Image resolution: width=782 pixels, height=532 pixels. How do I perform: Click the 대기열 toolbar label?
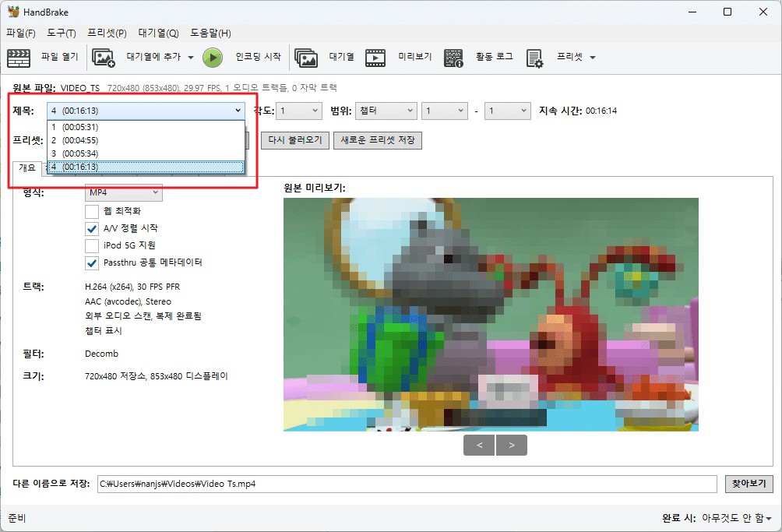point(342,57)
